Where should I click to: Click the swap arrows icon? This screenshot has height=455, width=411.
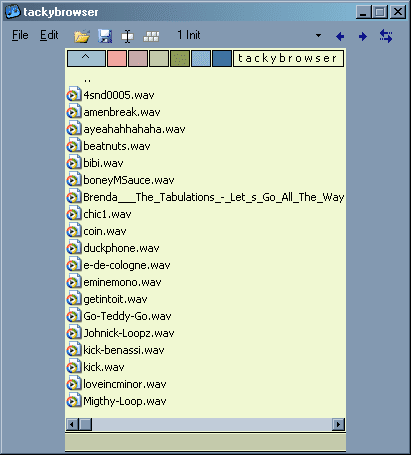pos(386,36)
